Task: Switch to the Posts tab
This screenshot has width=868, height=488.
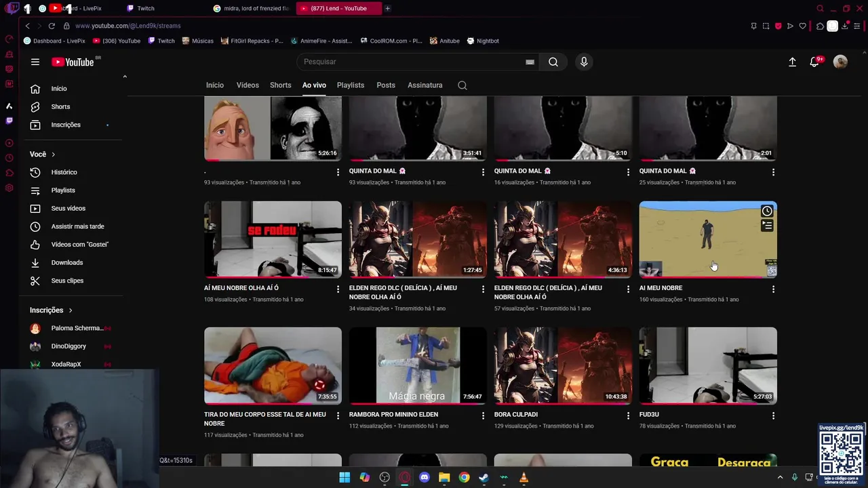Action: pyautogui.click(x=386, y=85)
